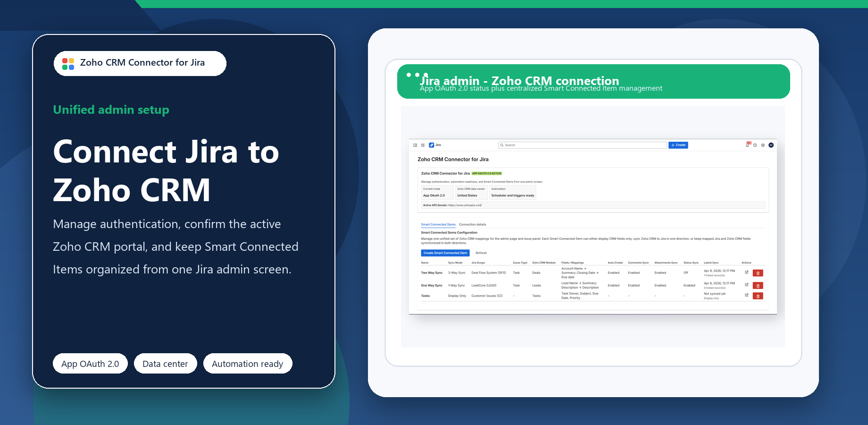The height and width of the screenshot is (425, 868).
Task: Open notifications via the bell icon
Action: [x=748, y=145]
